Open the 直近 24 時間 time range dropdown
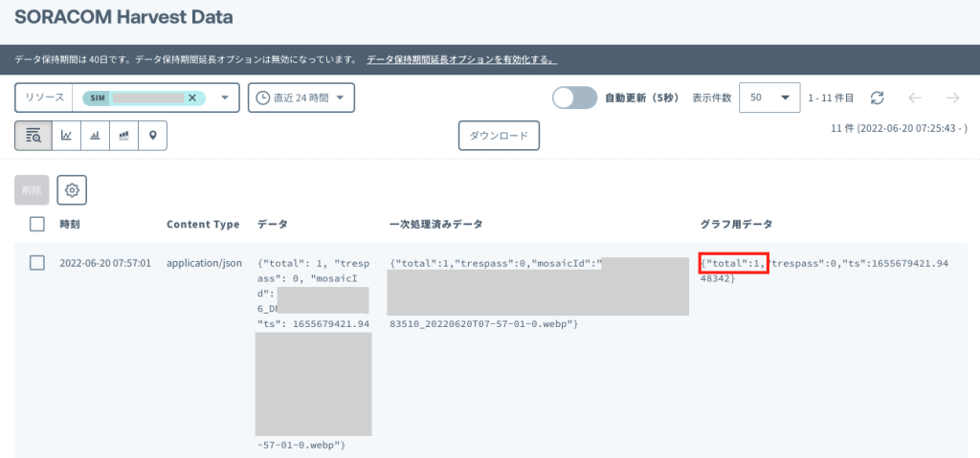The height and width of the screenshot is (458, 980). [301, 98]
